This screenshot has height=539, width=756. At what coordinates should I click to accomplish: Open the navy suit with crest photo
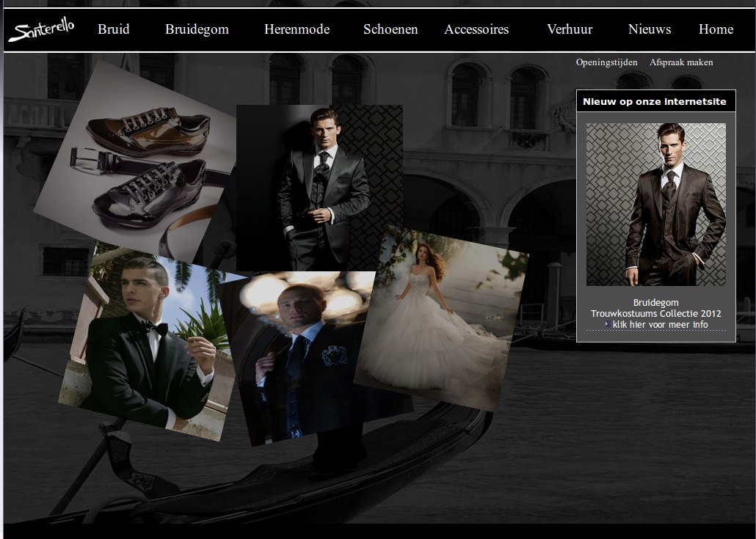[304, 357]
